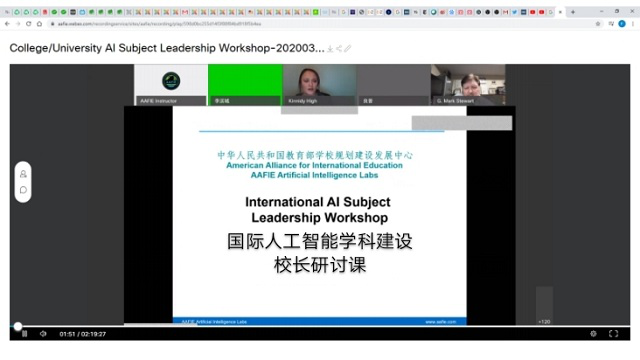Select the green participant video thumbnail
Screen dimensions: 640x360
coord(245,85)
